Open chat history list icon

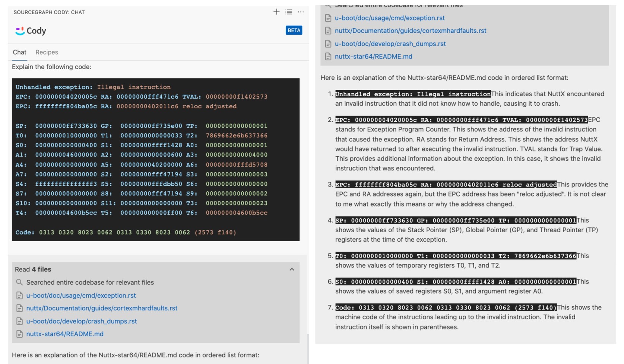tap(289, 12)
